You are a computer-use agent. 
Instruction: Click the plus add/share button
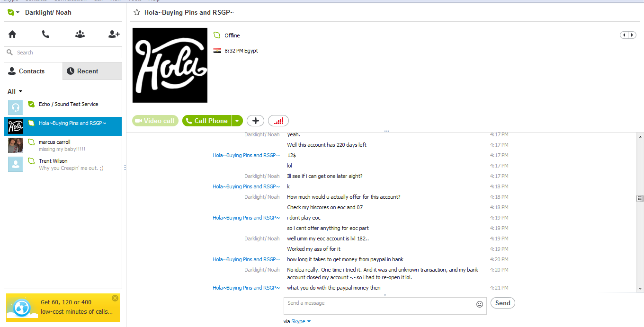tap(255, 121)
